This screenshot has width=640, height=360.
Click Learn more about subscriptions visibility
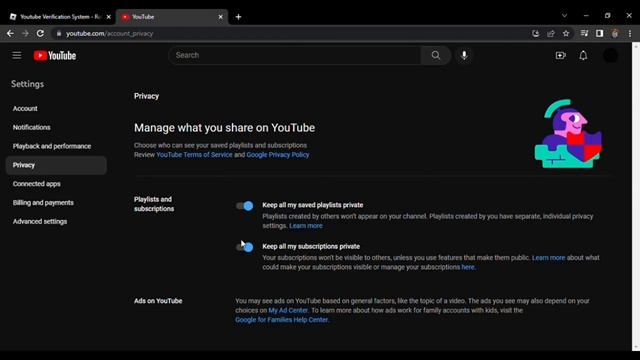[x=548, y=258]
